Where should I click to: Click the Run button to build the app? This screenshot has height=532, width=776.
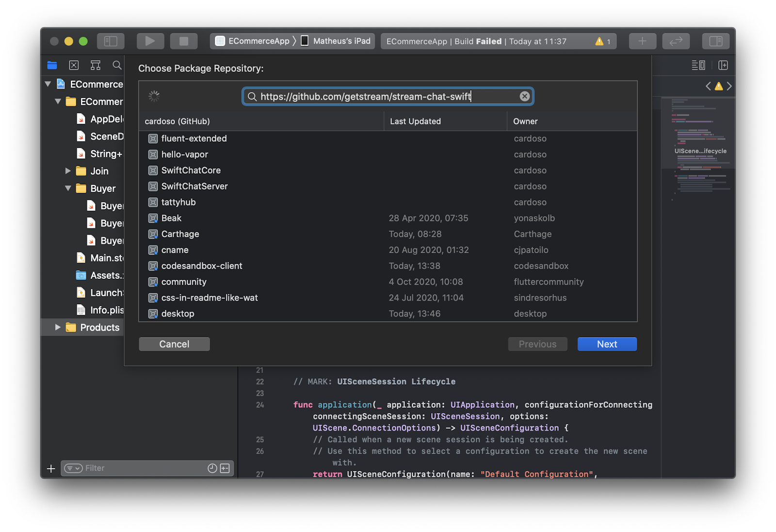pos(150,41)
